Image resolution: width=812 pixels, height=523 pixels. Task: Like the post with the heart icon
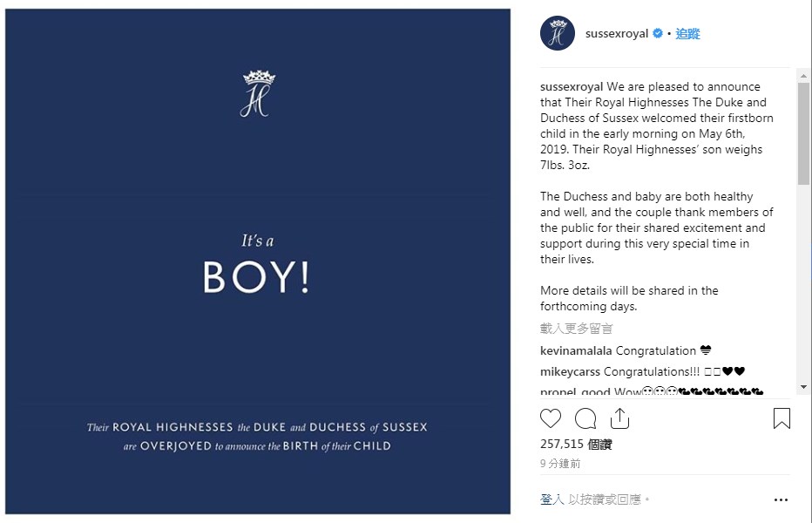551,418
